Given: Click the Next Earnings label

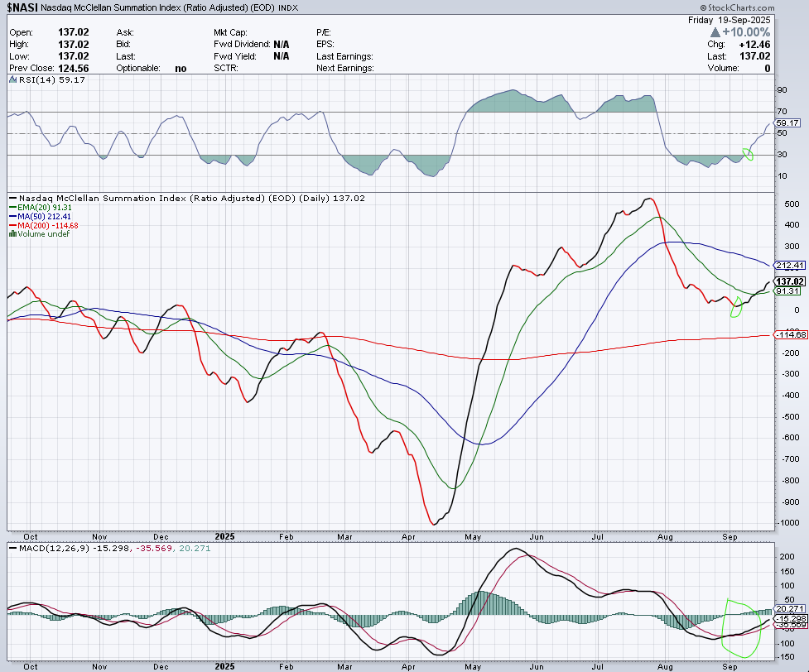Looking at the screenshot, I should (x=345, y=68).
